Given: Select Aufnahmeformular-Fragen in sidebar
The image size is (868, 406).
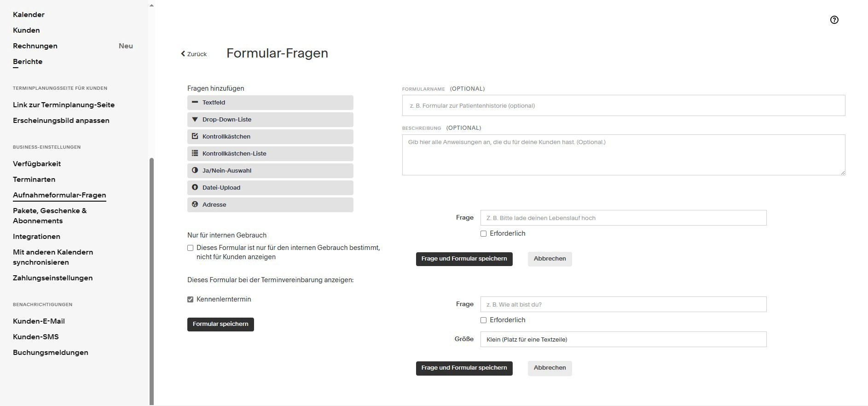Looking at the screenshot, I should (59, 195).
